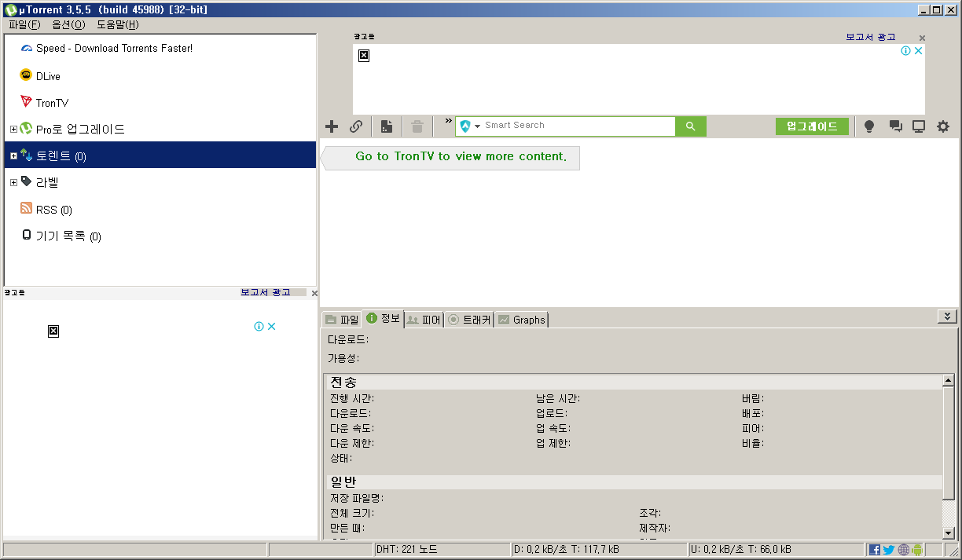Click the globe web icon in status bar
The height and width of the screenshot is (560, 962).
tap(904, 550)
